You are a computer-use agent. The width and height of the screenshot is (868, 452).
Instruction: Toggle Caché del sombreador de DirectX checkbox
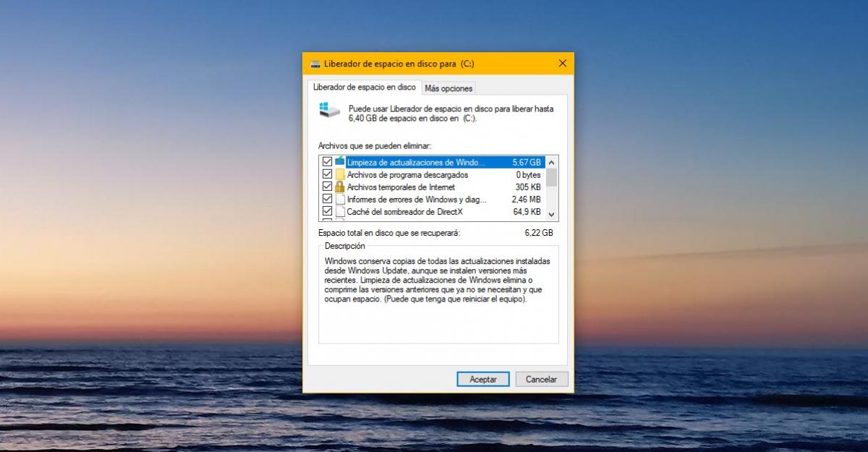pyautogui.click(x=328, y=211)
